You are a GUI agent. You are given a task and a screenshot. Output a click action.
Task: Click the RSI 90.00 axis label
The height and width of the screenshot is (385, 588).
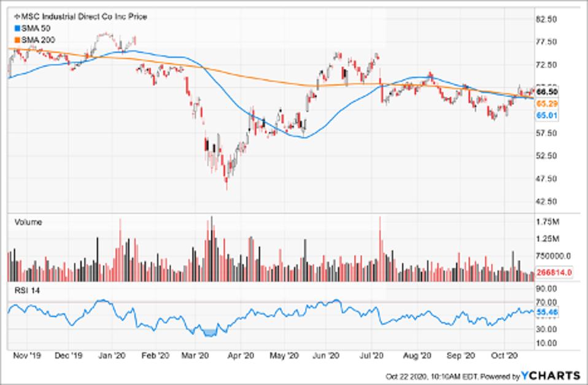(x=547, y=289)
